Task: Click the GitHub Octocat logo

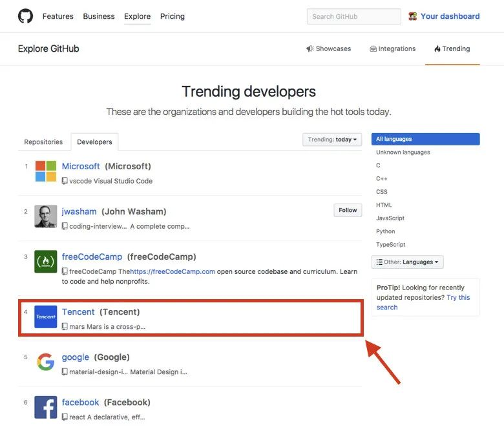Action: click(x=25, y=16)
